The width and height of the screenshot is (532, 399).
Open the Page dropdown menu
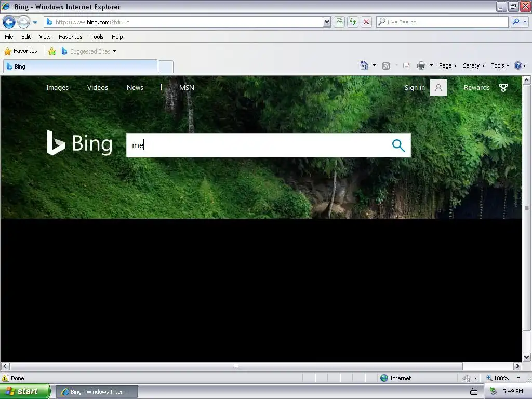(448, 65)
